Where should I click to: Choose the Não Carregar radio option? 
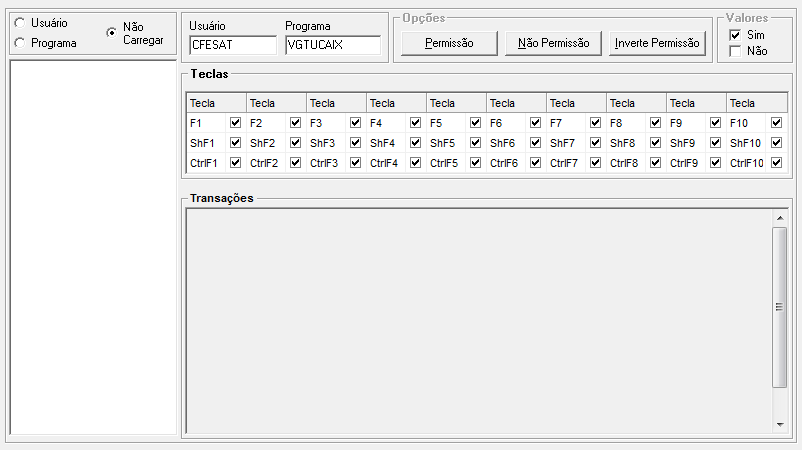tap(112, 32)
